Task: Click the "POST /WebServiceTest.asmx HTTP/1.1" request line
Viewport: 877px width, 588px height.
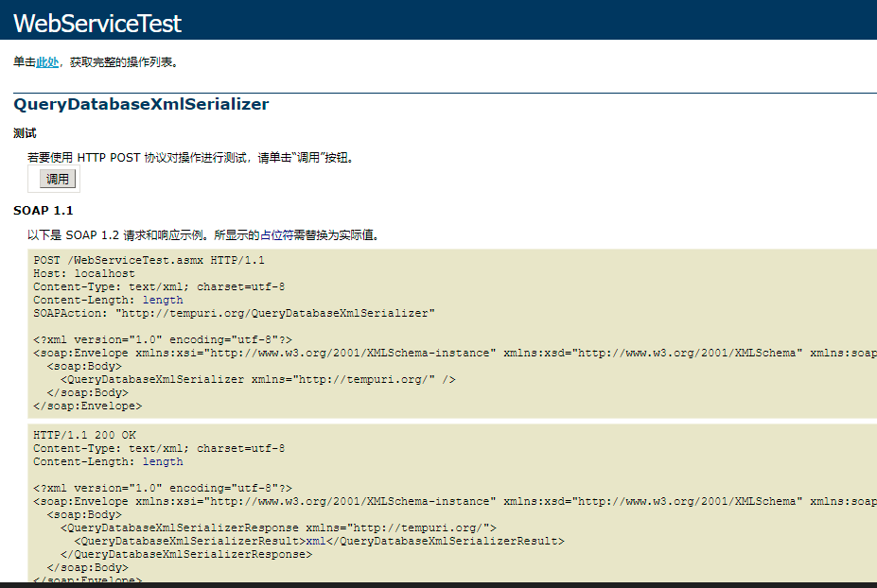Action: click(149, 260)
